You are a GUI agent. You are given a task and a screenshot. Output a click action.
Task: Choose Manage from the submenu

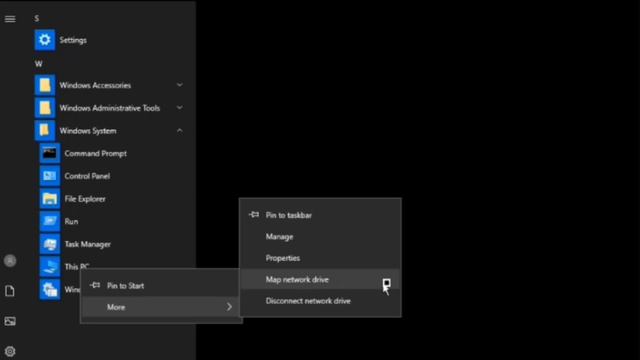coord(320,237)
